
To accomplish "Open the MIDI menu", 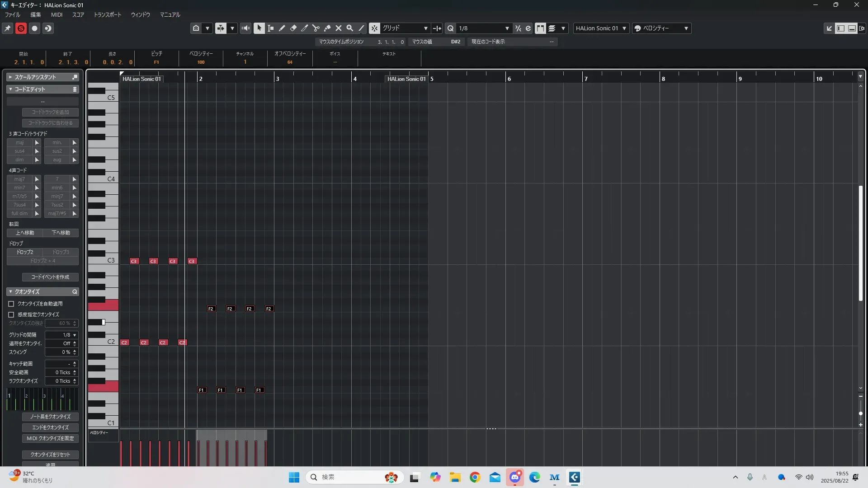I will [57, 14].
